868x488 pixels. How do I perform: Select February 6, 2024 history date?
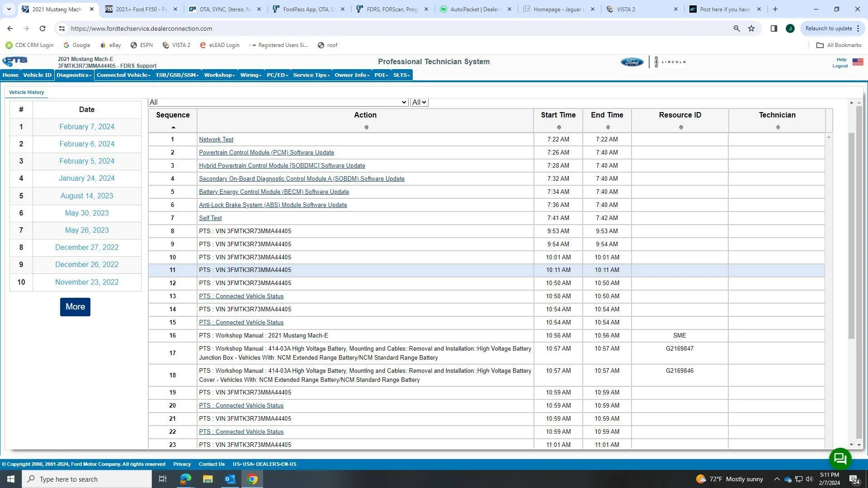87,144
